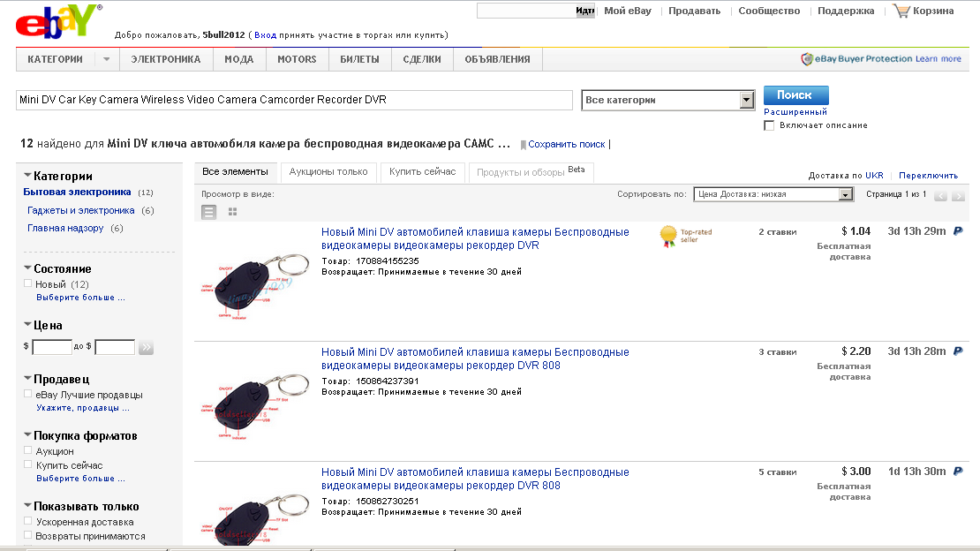Open 'Мой eBay' link
This screenshot has width=980, height=551.
coord(628,11)
